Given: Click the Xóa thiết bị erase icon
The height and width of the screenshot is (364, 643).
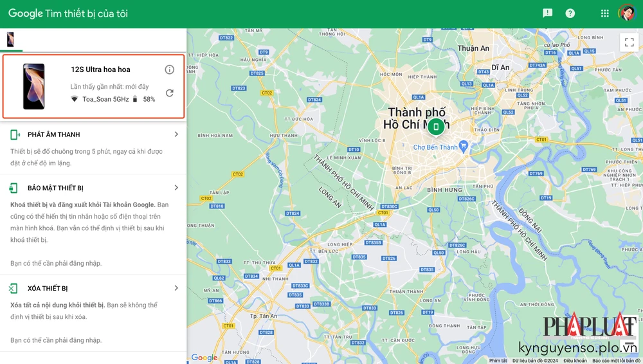Looking at the screenshot, I should coord(13,289).
